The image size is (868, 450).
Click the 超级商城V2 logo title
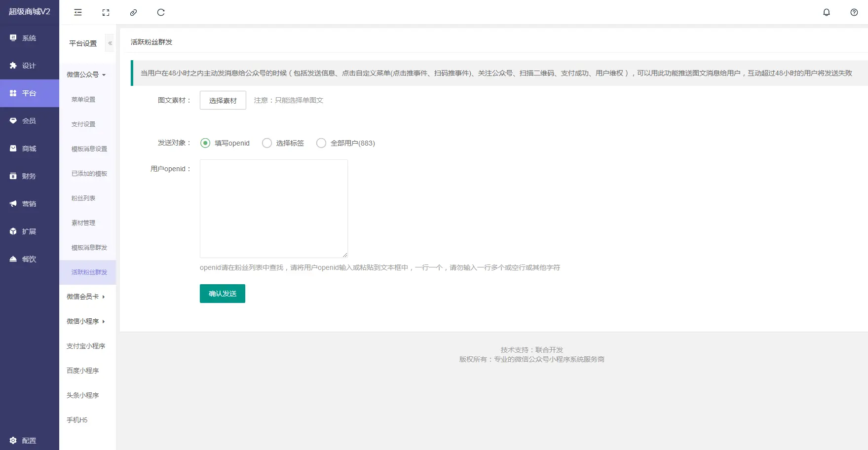pos(30,11)
